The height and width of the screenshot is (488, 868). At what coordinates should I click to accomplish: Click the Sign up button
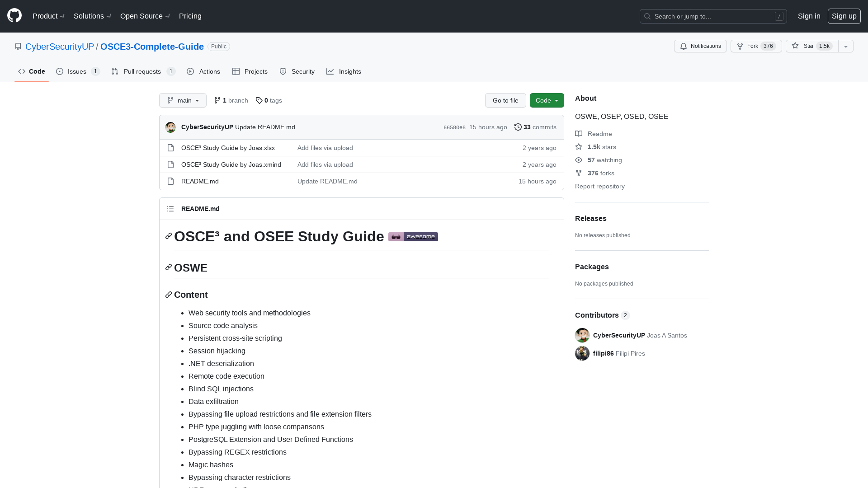pyautogui.click(x=844, y=16)
